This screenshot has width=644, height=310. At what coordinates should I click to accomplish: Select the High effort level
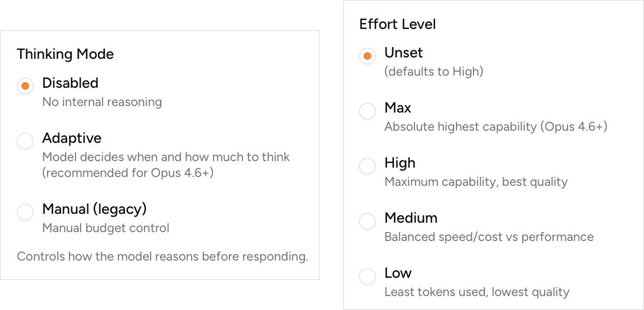[367, 166]
